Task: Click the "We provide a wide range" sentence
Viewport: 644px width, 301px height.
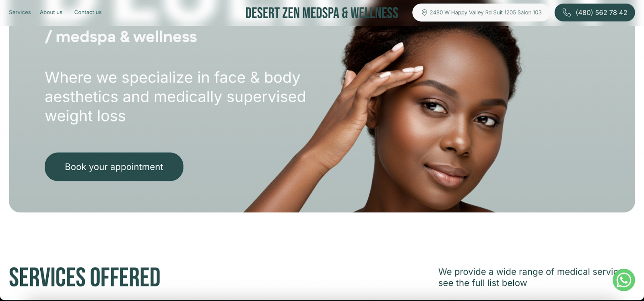Action: point(528,272)
